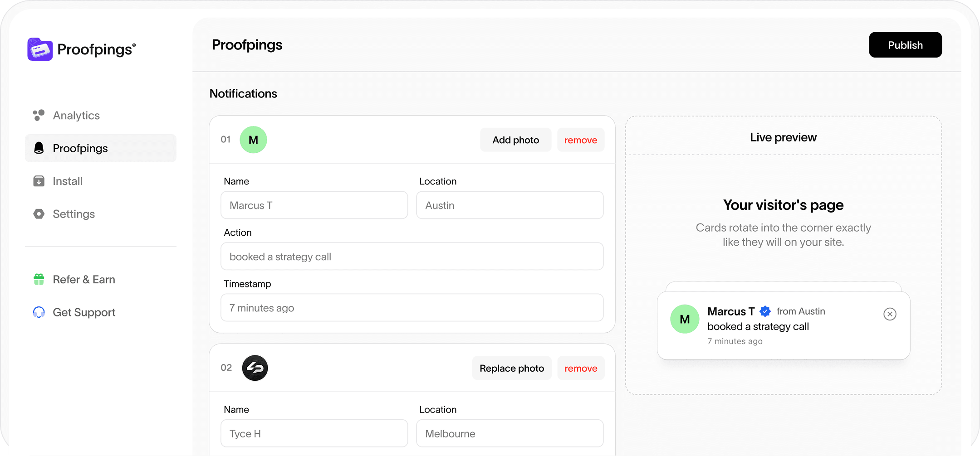Click the black logo avatar in notification 02
This screenshot has height=456, width=980.
[x=255, y=368]
